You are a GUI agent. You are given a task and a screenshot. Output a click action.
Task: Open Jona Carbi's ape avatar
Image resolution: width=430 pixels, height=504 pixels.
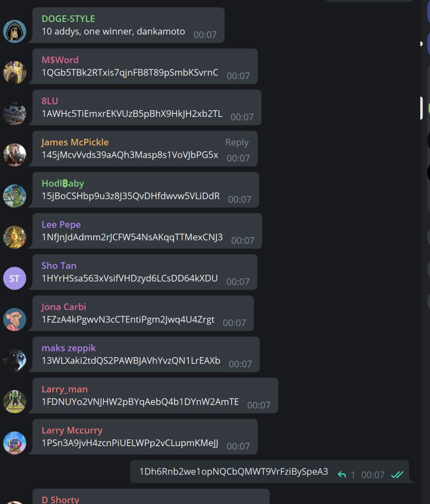(15, 319)
